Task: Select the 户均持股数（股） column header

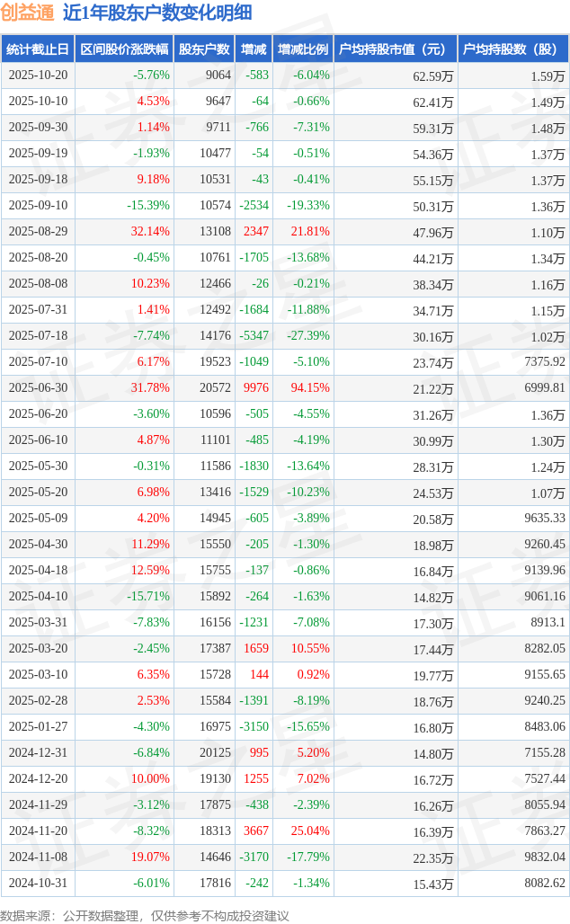Action: tap(512, 49)
